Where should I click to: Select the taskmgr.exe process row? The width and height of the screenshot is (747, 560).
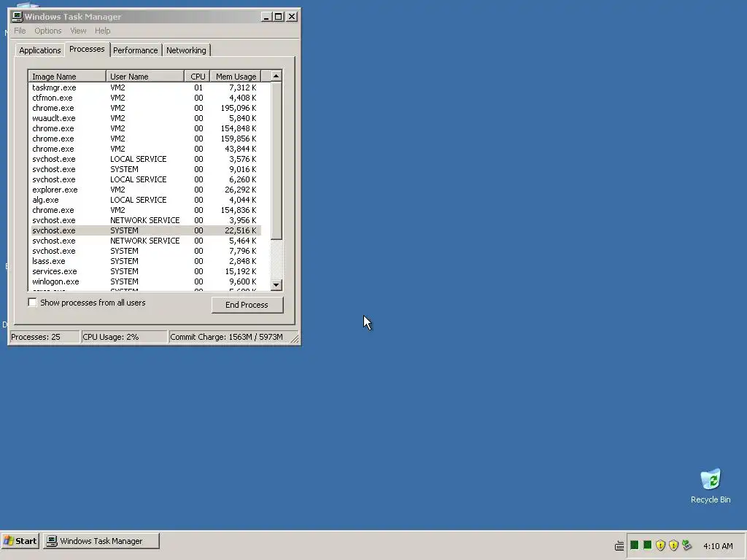coord(146,87)
